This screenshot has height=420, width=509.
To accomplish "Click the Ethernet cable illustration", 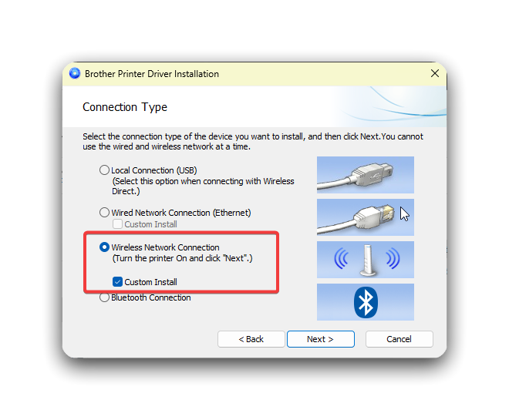I will pos(366,217).
